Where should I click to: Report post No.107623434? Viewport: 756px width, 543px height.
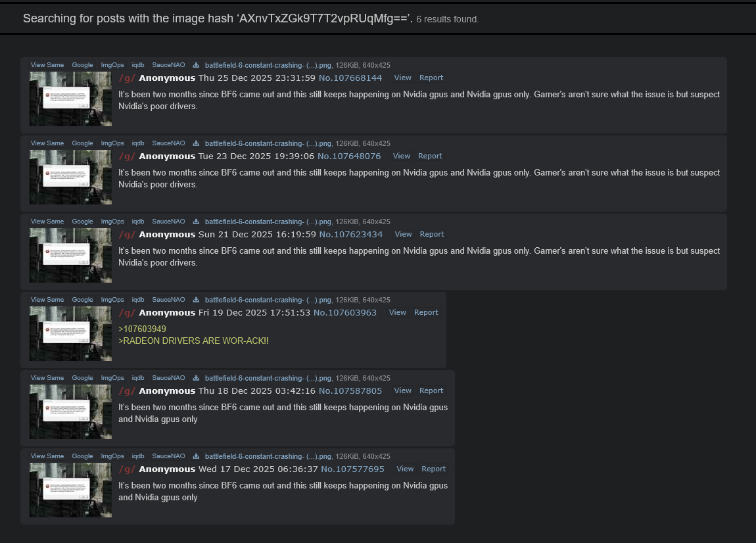click(431, 235)
